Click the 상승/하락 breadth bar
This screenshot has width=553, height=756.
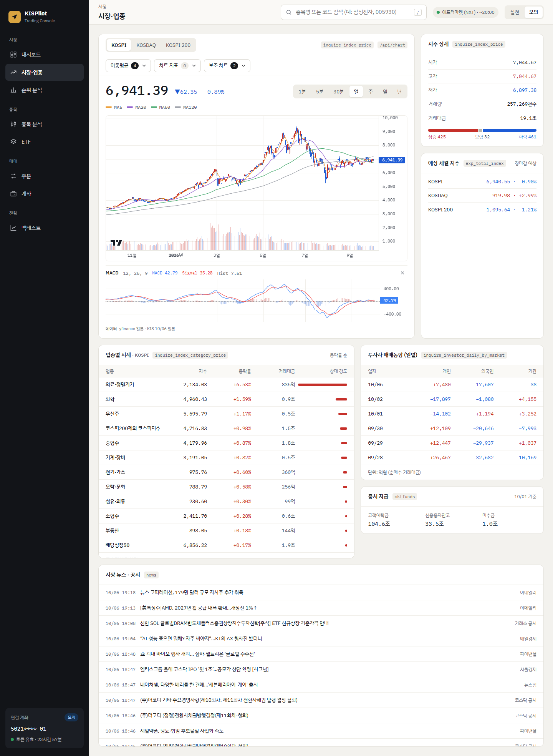[482, 130]
